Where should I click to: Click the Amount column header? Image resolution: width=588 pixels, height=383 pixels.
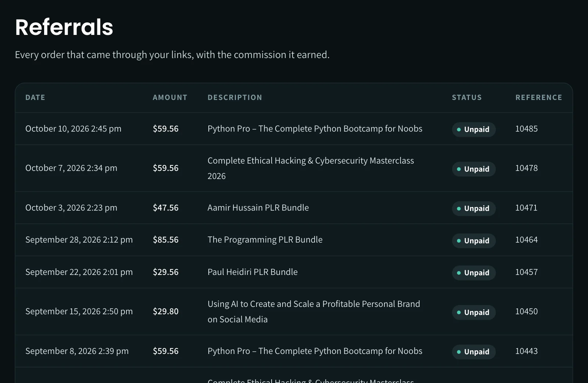170,97
